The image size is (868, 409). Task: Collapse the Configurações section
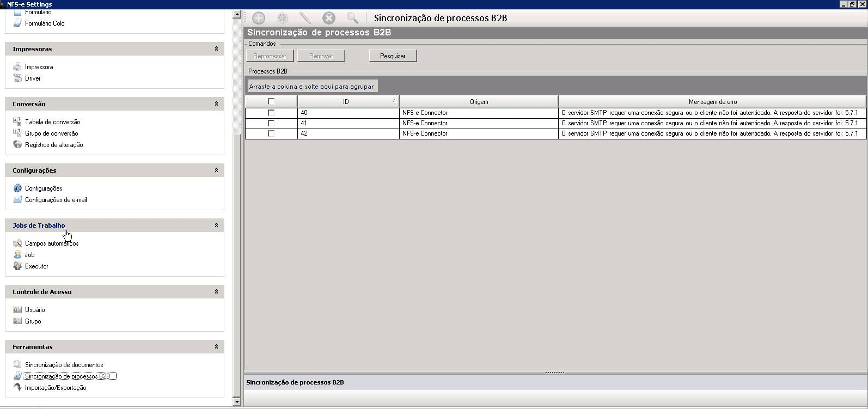(216, 170)
